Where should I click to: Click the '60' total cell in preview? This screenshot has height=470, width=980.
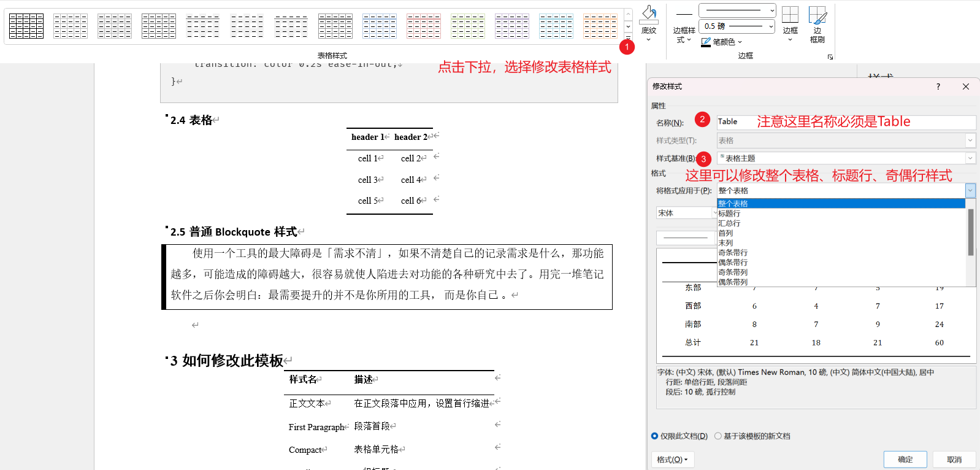point(940,343)
